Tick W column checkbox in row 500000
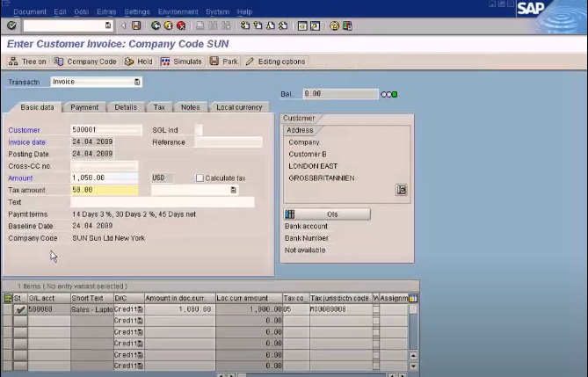 tap(376, 309)
